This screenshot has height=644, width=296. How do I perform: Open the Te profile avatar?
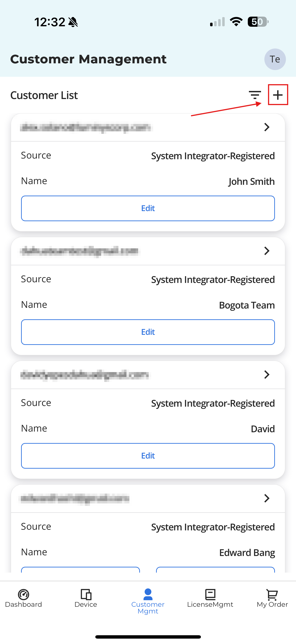click(x=275, y=59)
